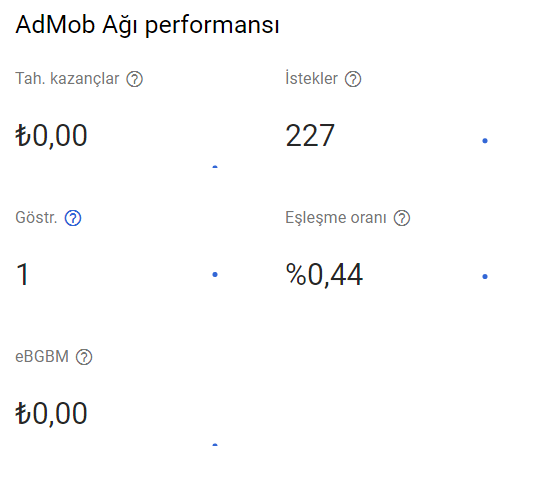Viewport: 541px width, 477px height.
Task: Click the eBGBM sparkline marker
Action: [x=215, y=445]
